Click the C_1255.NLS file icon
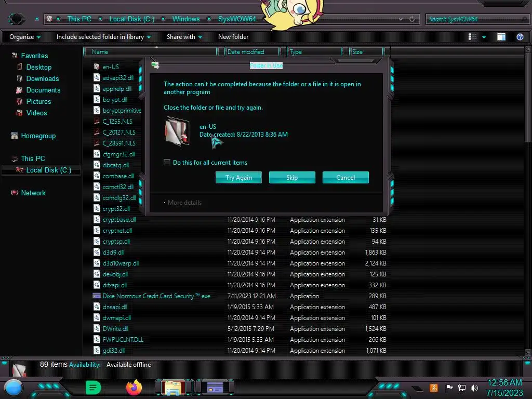 (x=97, y=121)
